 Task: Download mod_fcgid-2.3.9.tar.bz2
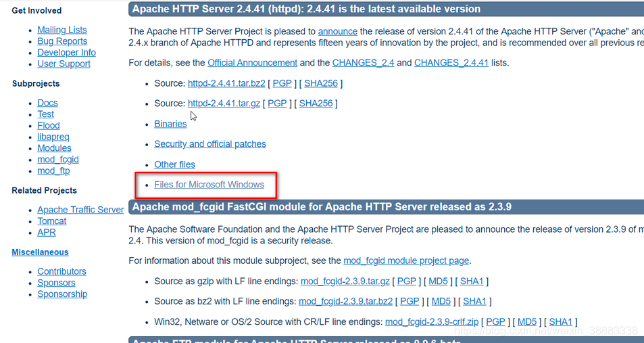[345, 302]
